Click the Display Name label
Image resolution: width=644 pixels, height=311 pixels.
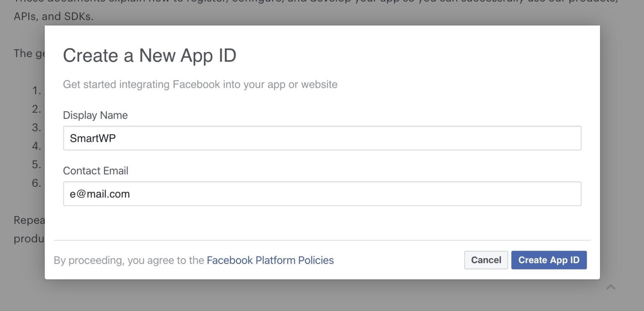pos(95,115)
